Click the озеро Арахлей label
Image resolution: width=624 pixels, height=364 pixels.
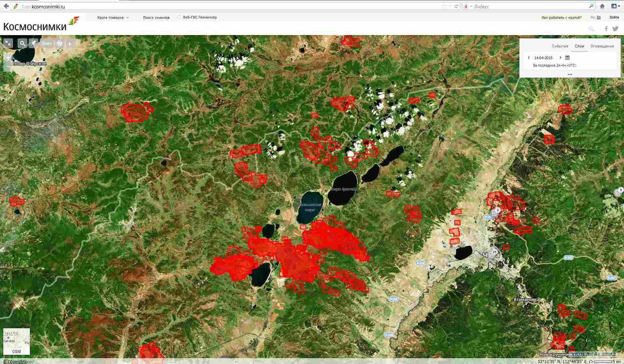pos(344,189)
